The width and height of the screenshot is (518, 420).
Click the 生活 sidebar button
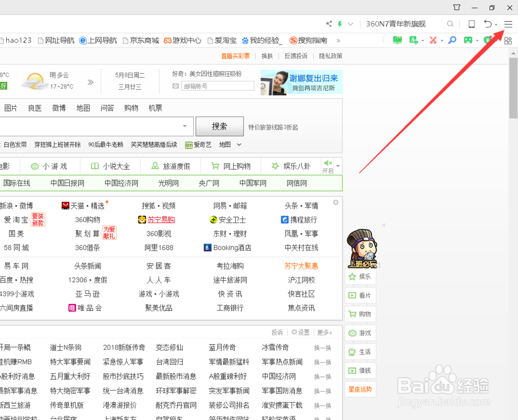[361, 352]
